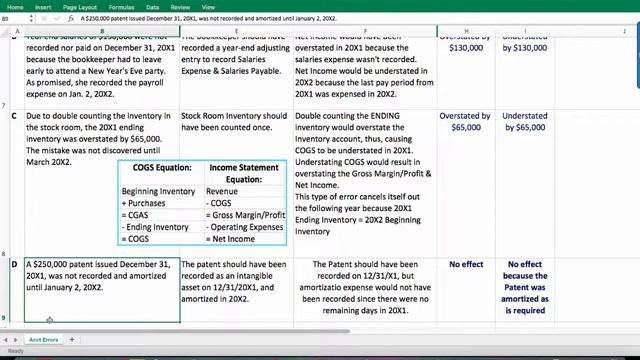Image resolution: width=640 pixels, height=360 pixels.
Task: Select row 8 header
Action: point(4,184)
